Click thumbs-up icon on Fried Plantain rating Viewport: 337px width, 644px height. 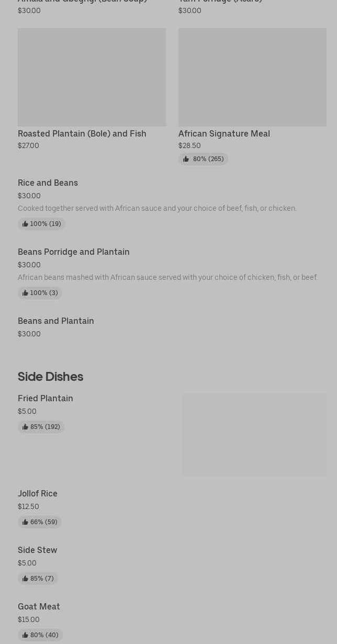(x=25, y=427)
